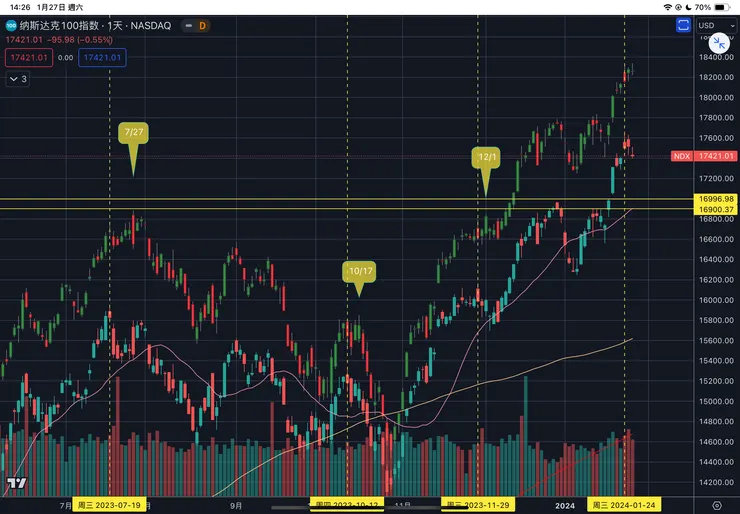The width and height of the screenshot is (740, 514).
Task: Click the horizontal line label 16996.98
Action: 716,199
